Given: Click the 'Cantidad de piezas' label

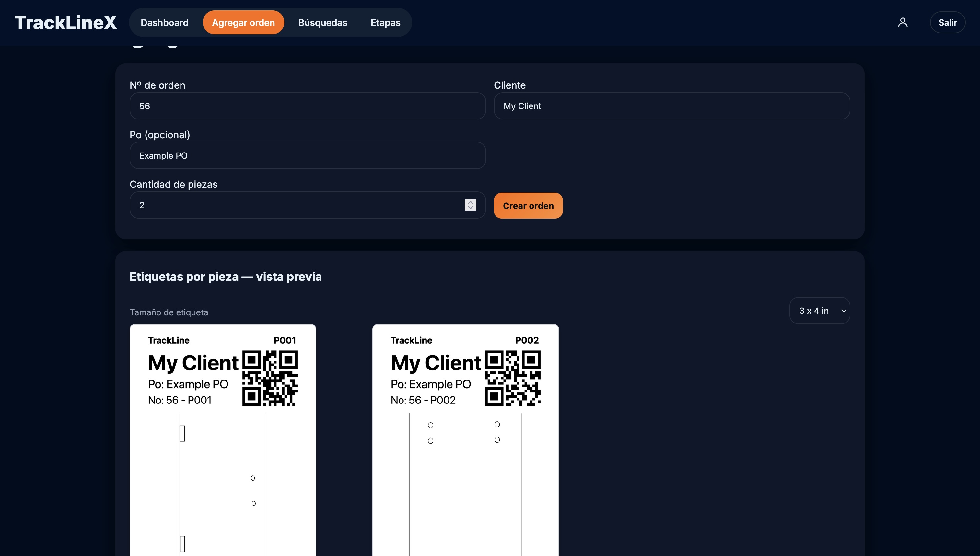Looking at the screenshot, I should point(173,185).
